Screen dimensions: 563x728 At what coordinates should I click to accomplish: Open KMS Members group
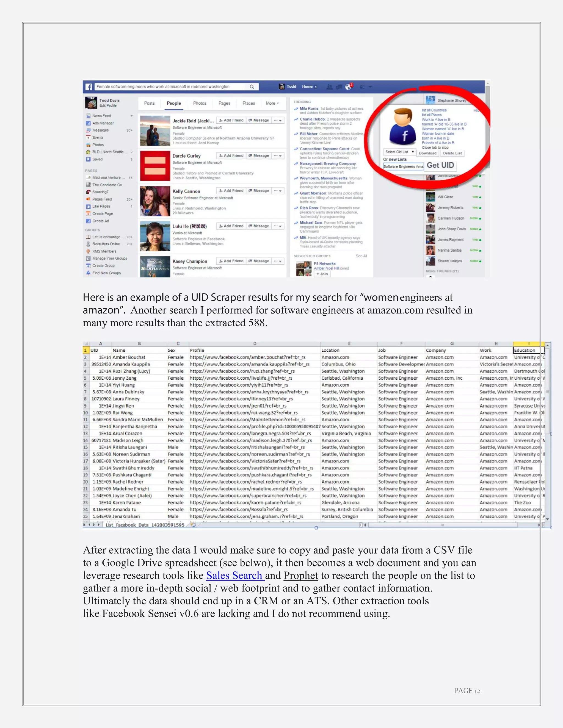[x=104, y=251]
